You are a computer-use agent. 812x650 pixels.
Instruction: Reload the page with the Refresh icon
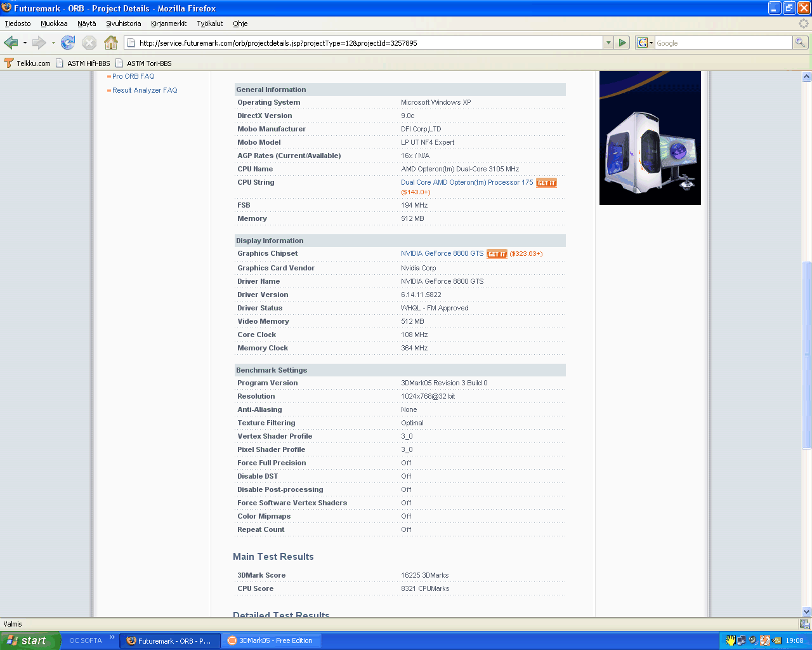[x=68, y=43]
